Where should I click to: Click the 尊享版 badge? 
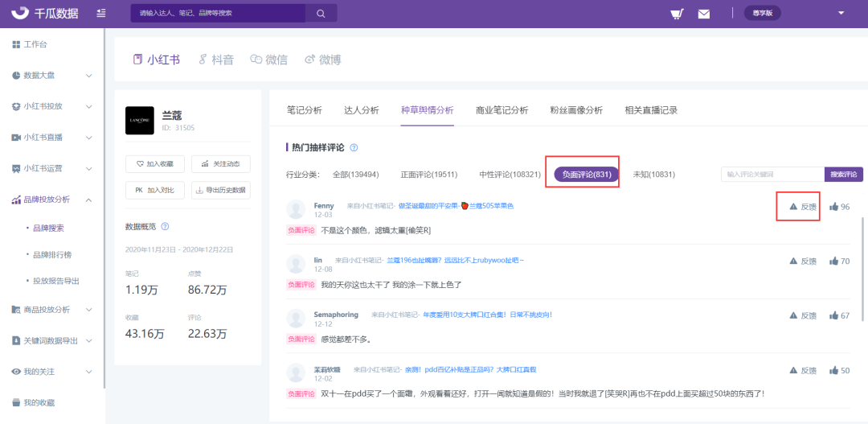(x=762, y=14)
